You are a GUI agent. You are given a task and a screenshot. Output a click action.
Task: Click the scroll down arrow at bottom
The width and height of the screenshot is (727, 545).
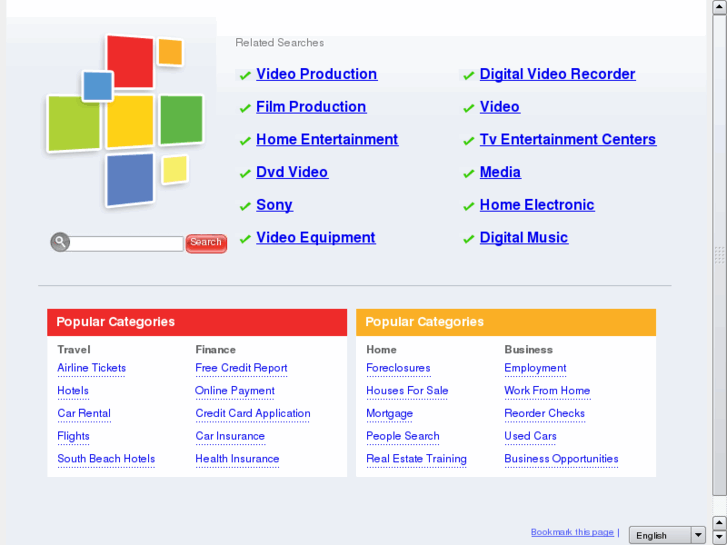tap(719, 537)
